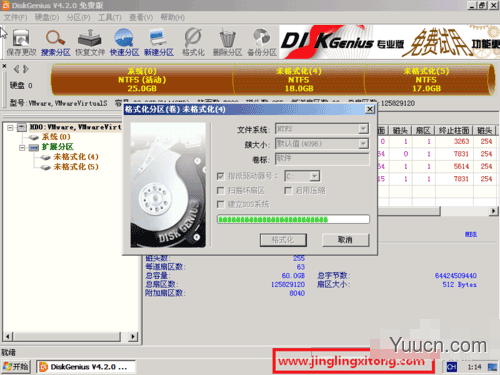Click the 终止柱面 (End cylinder) column header
500x375 pixels.
(454, 131)
